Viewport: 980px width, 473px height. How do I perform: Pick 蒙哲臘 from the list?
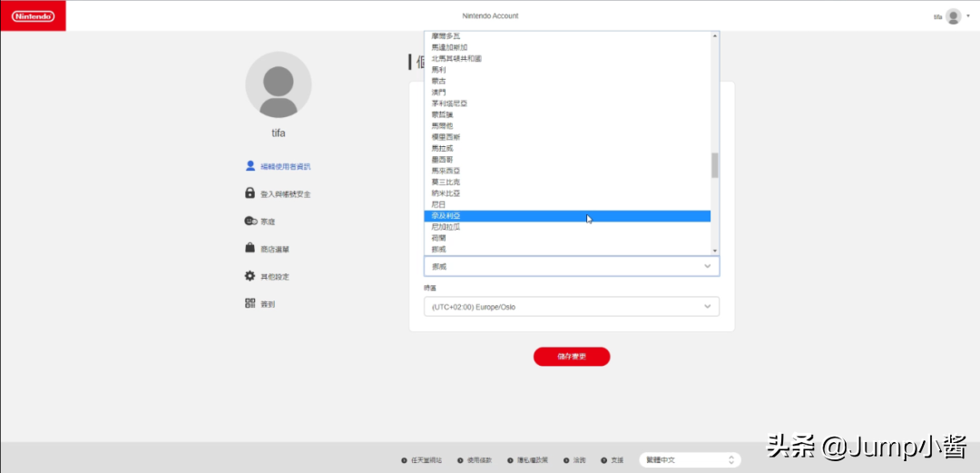coord(567,114)
